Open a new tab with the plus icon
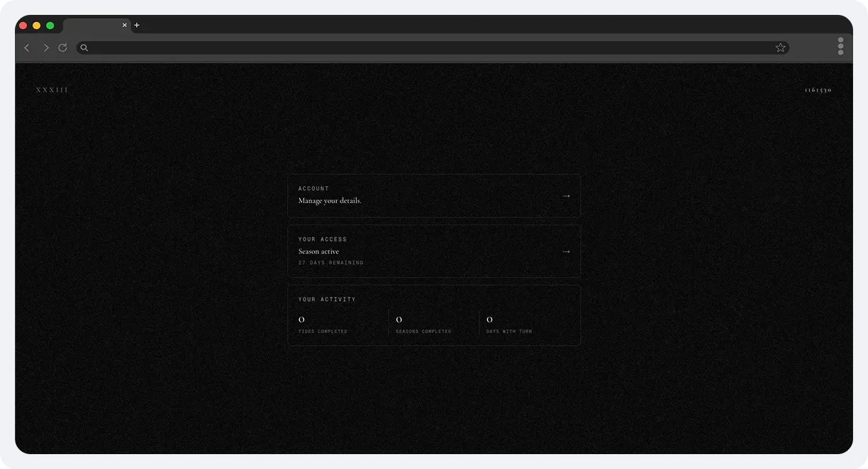 click(137, 26)
